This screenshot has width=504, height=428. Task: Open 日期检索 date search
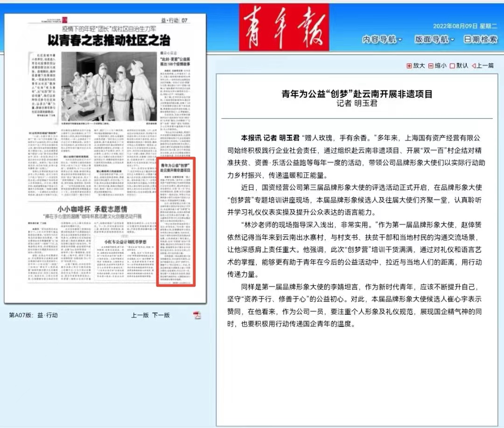(480, 40)
